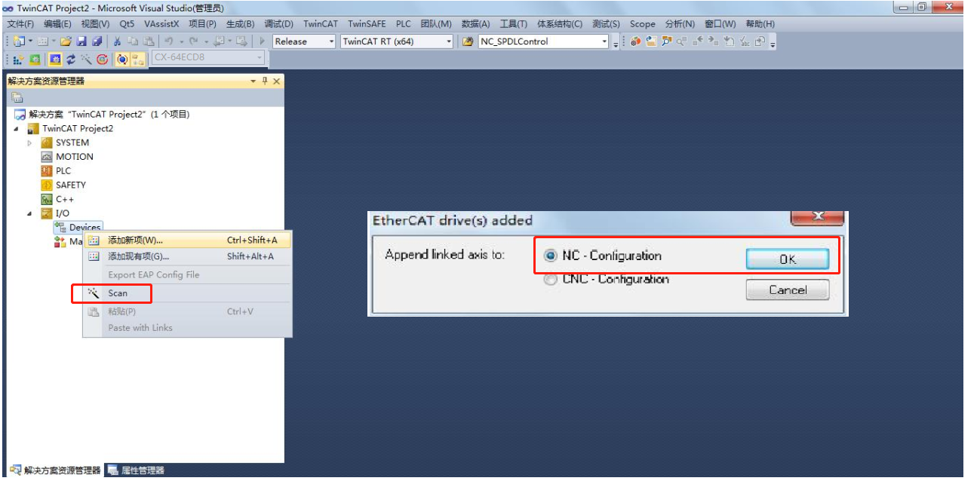Click the Redo arrow icon
This screenshot has height=487, width=980.
194,41
